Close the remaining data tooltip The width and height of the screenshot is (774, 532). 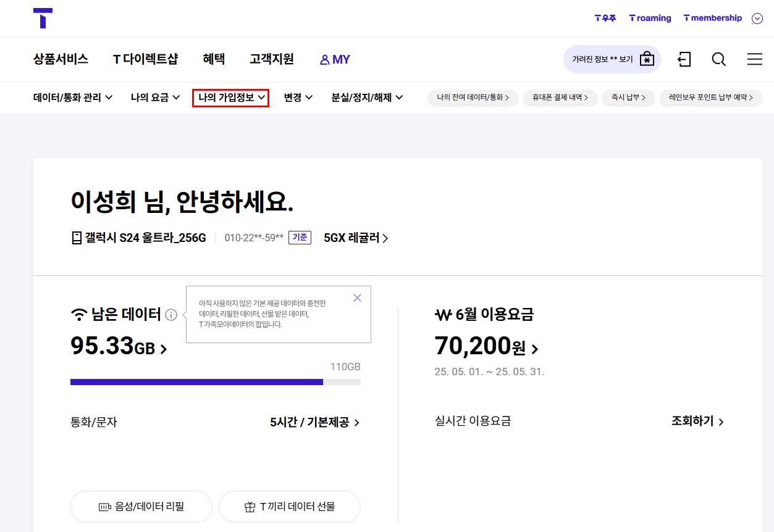point(357,297)
